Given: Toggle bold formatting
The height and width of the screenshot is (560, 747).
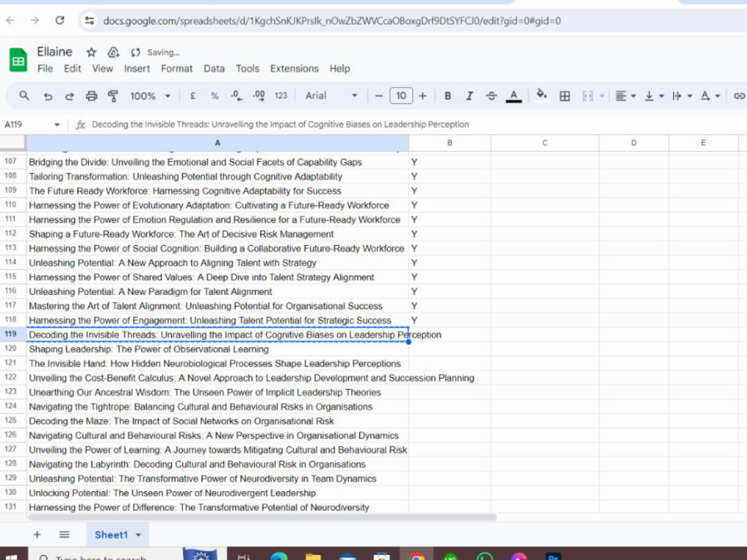Looking at the screenshot, I should click(x=447, y=96).
